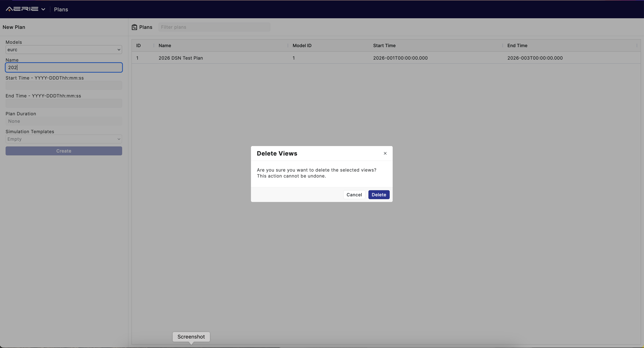Click inside the Name input field
644x348 pixels.
pos(64,67)
